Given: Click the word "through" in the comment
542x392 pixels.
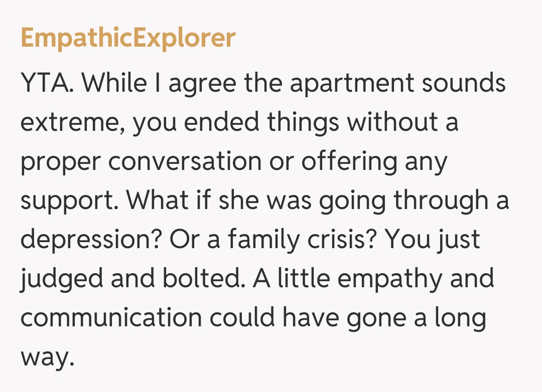Looking at the screenshot, I should [441, 201].
